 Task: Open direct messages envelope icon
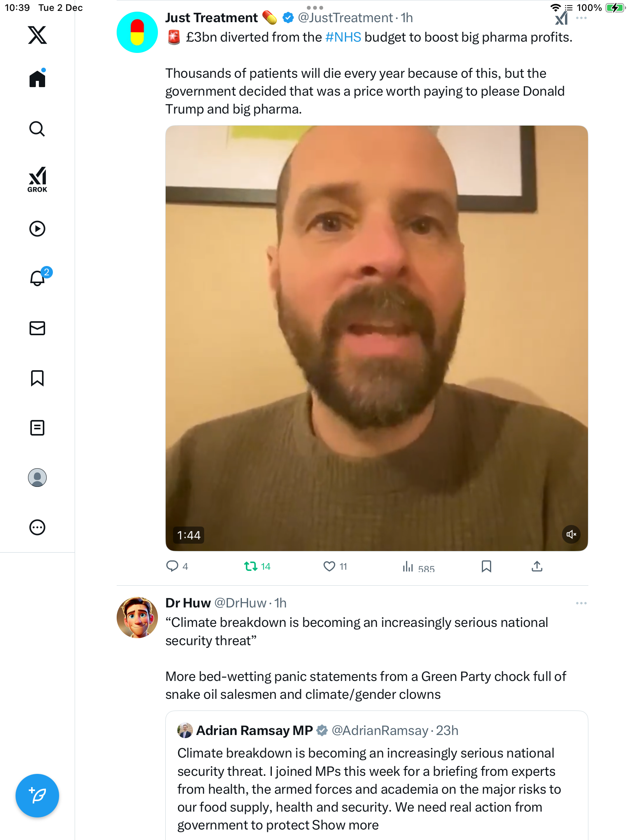(37, 328)
